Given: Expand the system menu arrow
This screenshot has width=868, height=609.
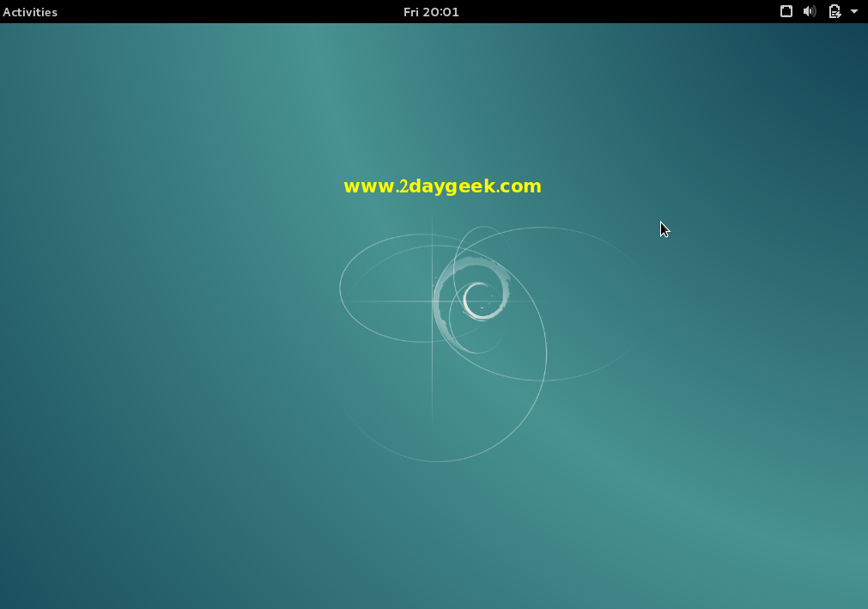Looking at the screenshot, I should click(x=854, y=12).
